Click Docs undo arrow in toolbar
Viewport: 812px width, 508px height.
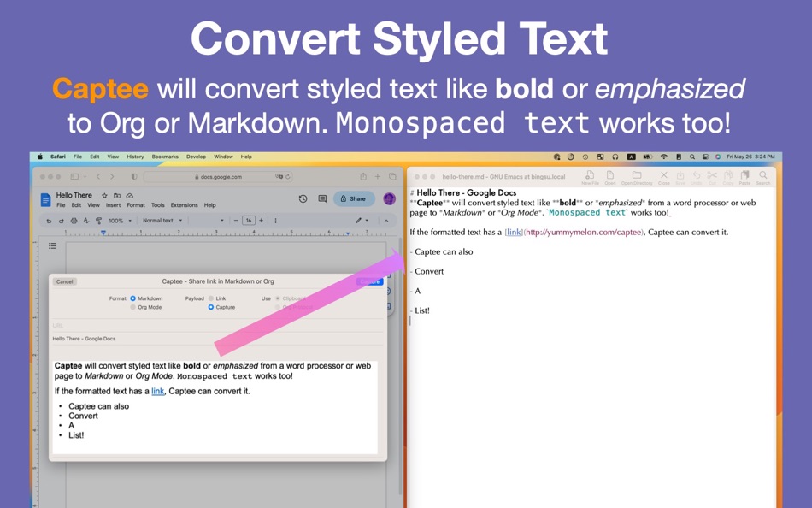[x=49, y=221]
